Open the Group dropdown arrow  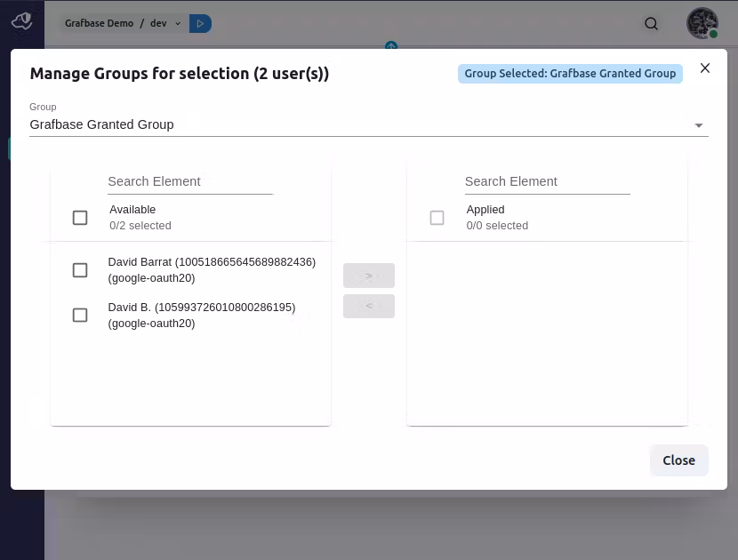click(699, 125)
